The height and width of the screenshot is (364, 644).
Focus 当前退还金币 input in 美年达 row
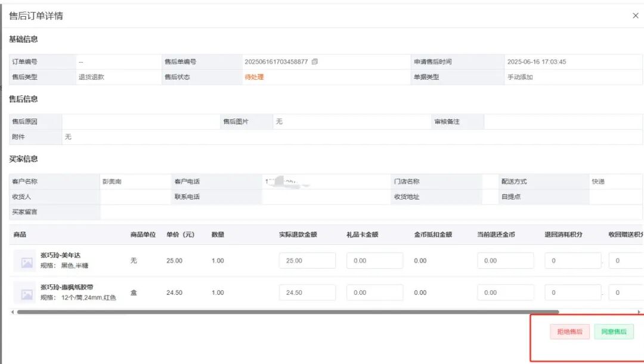click(506, 260)
